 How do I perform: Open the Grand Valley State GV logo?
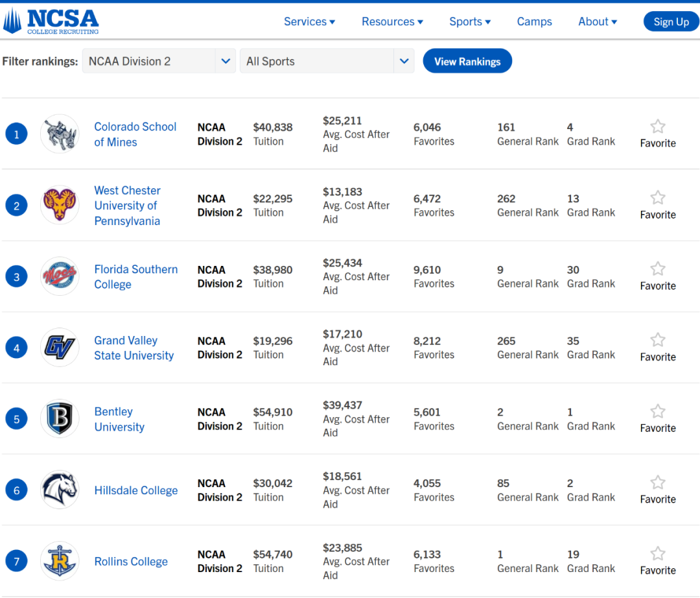[x=60, y=347]
